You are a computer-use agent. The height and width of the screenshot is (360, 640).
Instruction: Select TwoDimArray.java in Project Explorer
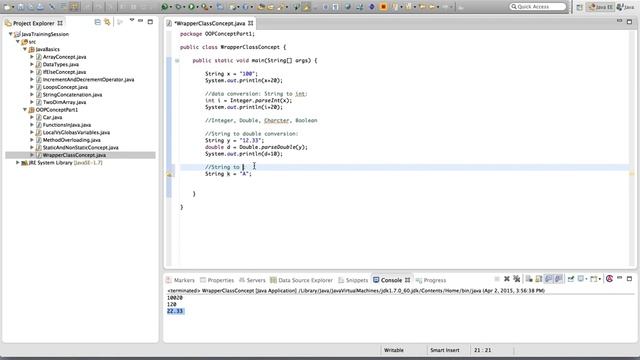(x=64, y=102)
